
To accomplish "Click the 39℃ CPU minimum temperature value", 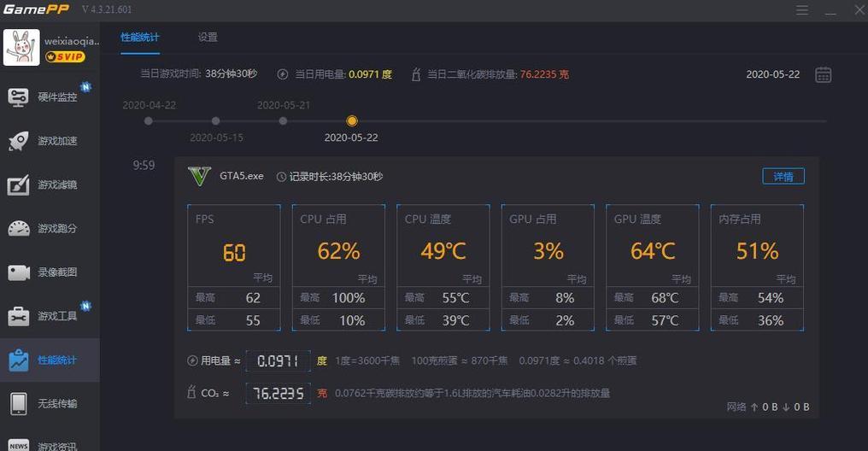I will (455, 320).
